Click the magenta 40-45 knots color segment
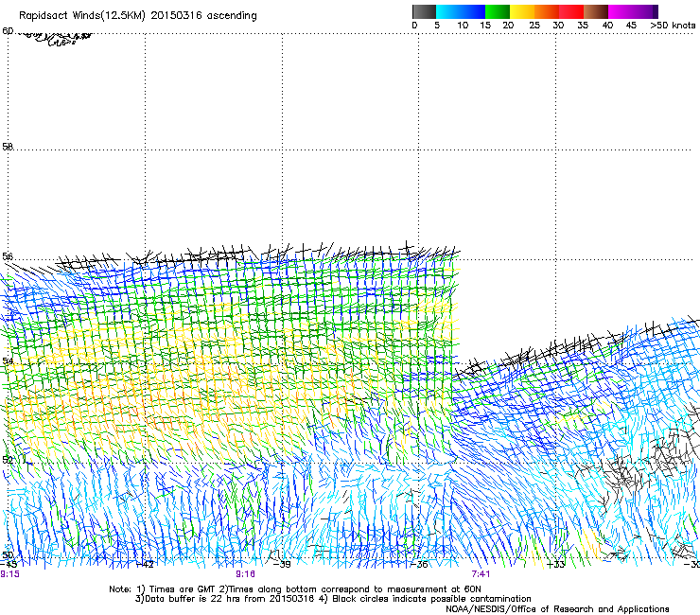700x615 pixels. [x=621, y=11]
